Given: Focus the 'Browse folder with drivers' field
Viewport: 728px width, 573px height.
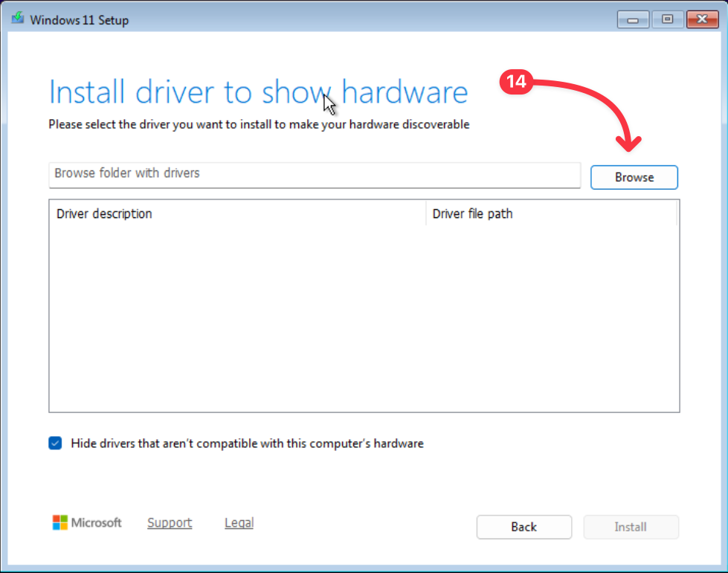Looking at the screenshot, I should pos(314,174).
